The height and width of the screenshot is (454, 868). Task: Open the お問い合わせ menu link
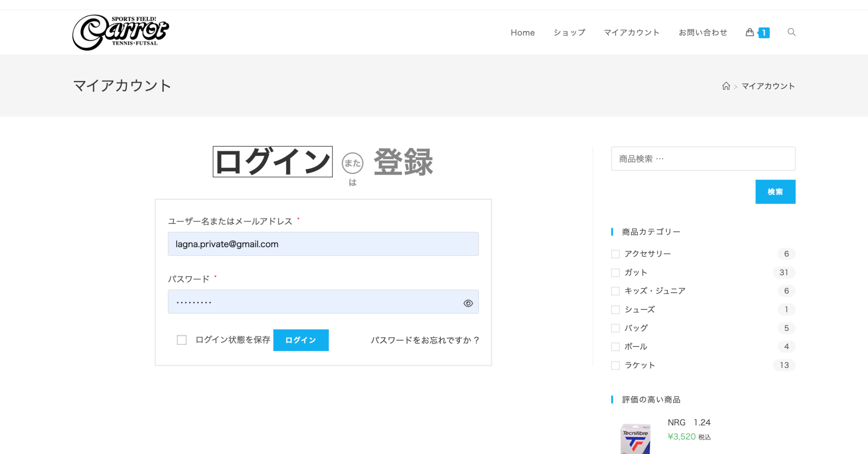tap(703, 33)
